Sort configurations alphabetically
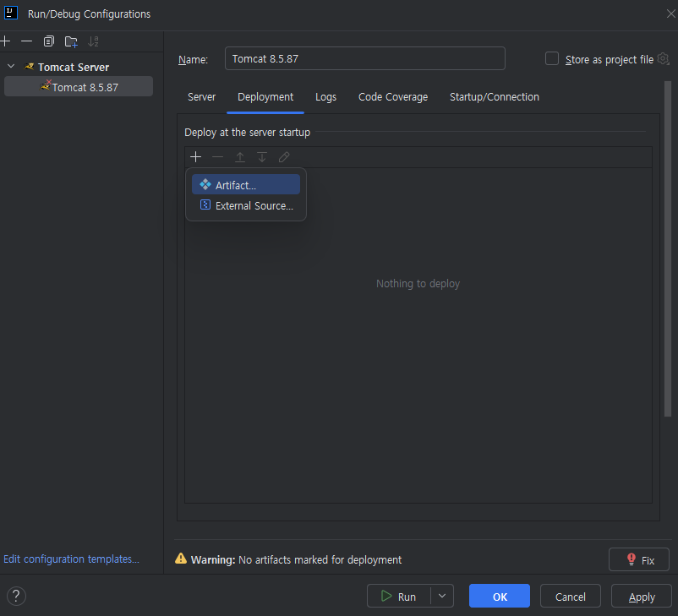The image size is (678, 616). point(93,41)
